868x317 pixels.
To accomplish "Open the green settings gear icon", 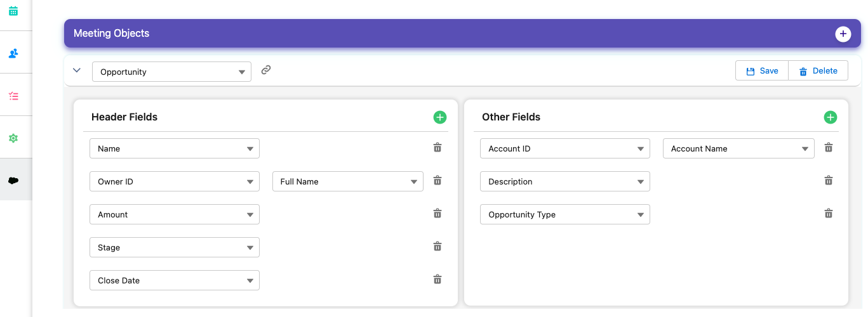I will pos(13,138).
